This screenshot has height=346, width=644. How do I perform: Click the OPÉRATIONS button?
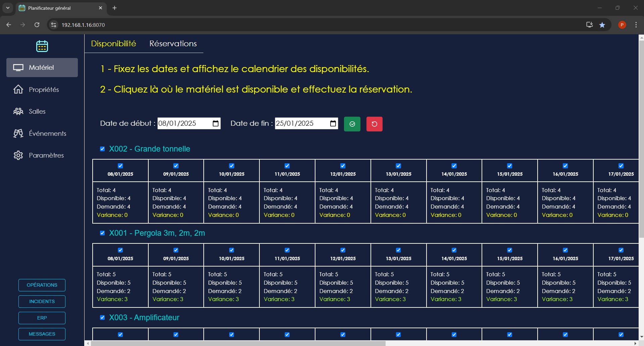pos(42,285)
